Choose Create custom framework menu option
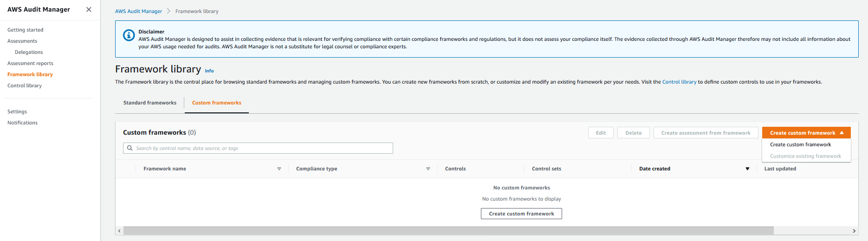The height and width of the screenshot is (241, 868). pos(800,144)
